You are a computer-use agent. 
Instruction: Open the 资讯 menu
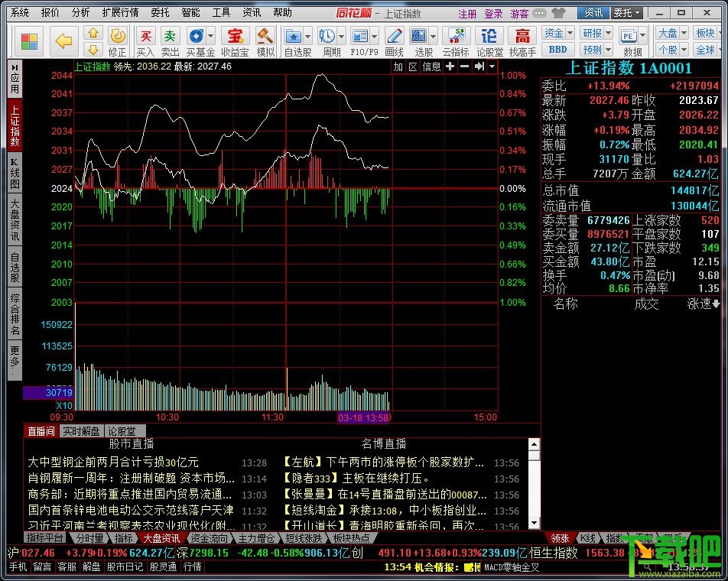(253, 11)
